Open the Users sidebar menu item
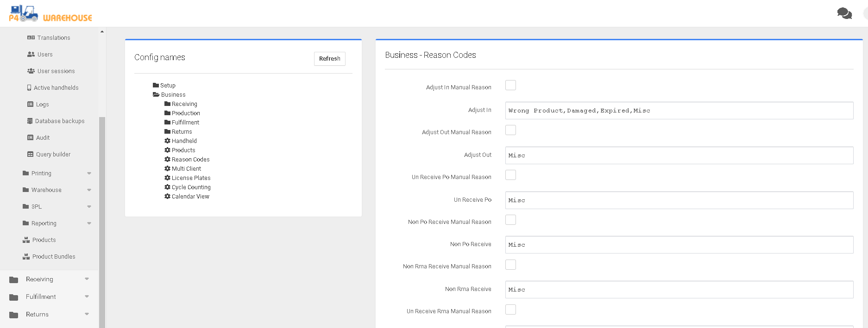The height and width of the screenshot is (328, 868). pos(45,55)
